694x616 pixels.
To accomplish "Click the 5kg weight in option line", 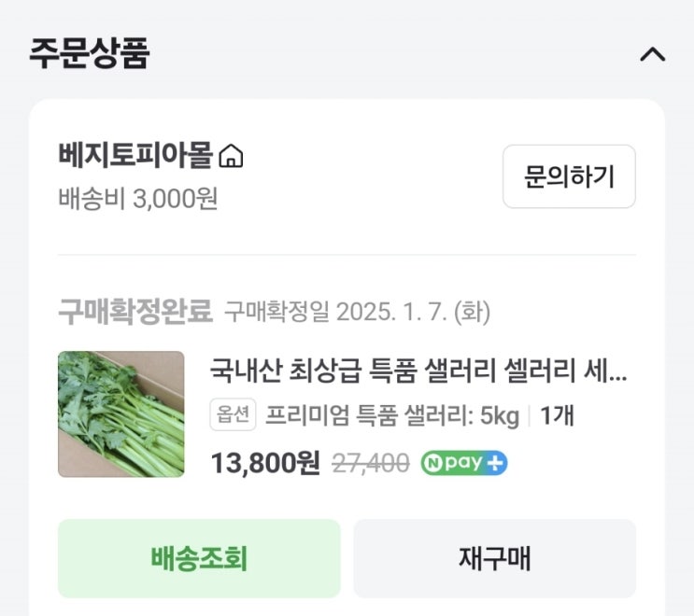I will (500, 416).
